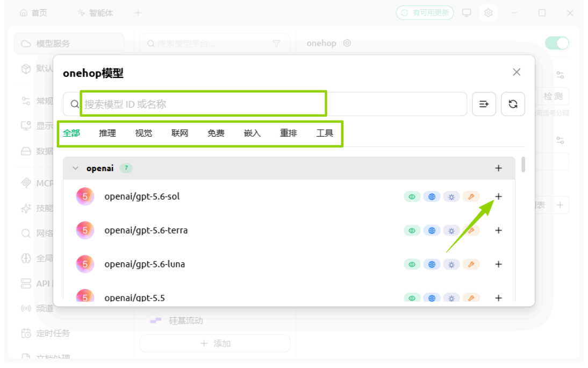588x368 pixels.
Task: Click the reasoning badge on gpt-5.6-sol
Action: [451, 197]
